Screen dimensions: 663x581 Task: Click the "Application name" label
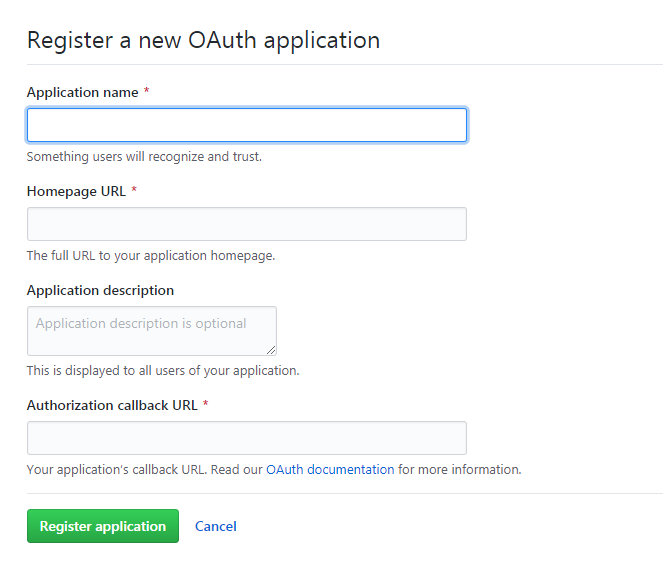tap(82, 92)
